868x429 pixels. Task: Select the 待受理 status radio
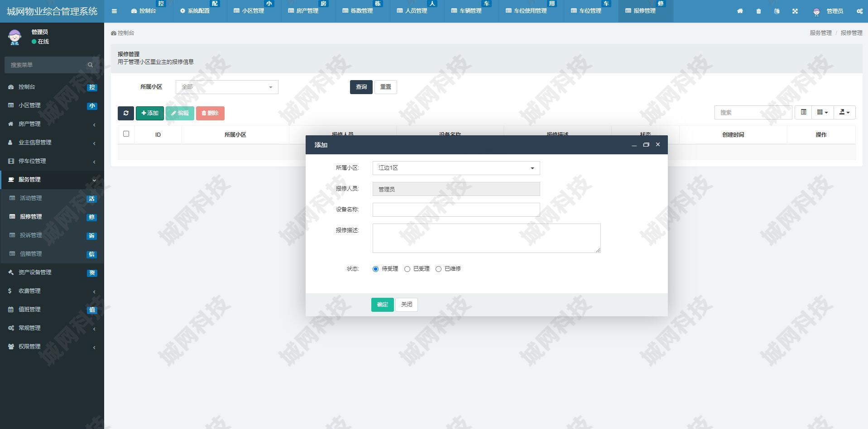[x=375, y=269]
